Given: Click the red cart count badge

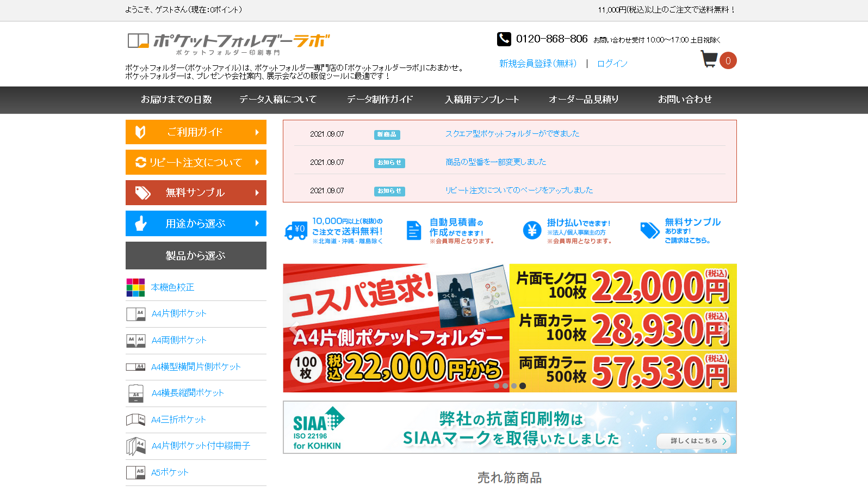Looking at the screenshot, I should click(x=728, y=60).
